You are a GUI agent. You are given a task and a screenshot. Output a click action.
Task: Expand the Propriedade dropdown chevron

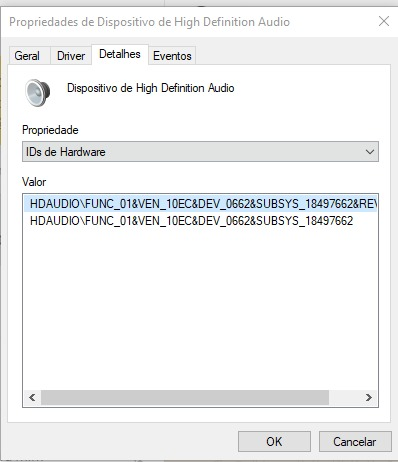pyautogui.click(x=369, y=152)
